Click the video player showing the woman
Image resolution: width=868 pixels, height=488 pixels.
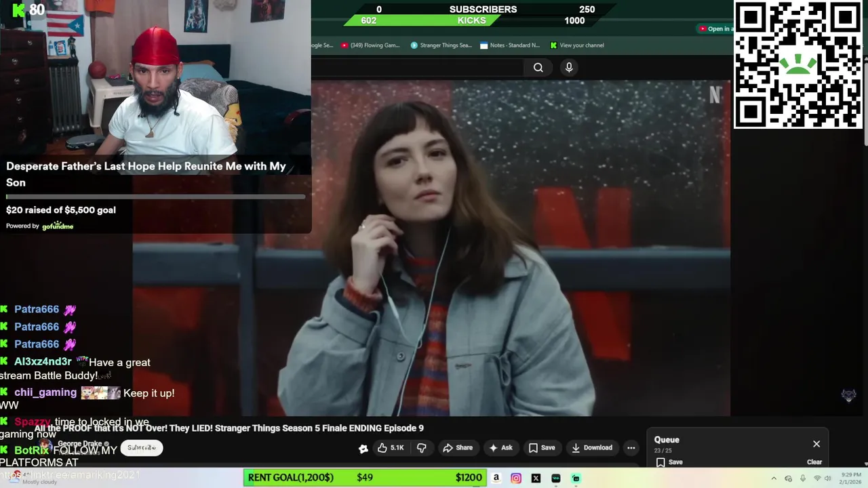431,248
